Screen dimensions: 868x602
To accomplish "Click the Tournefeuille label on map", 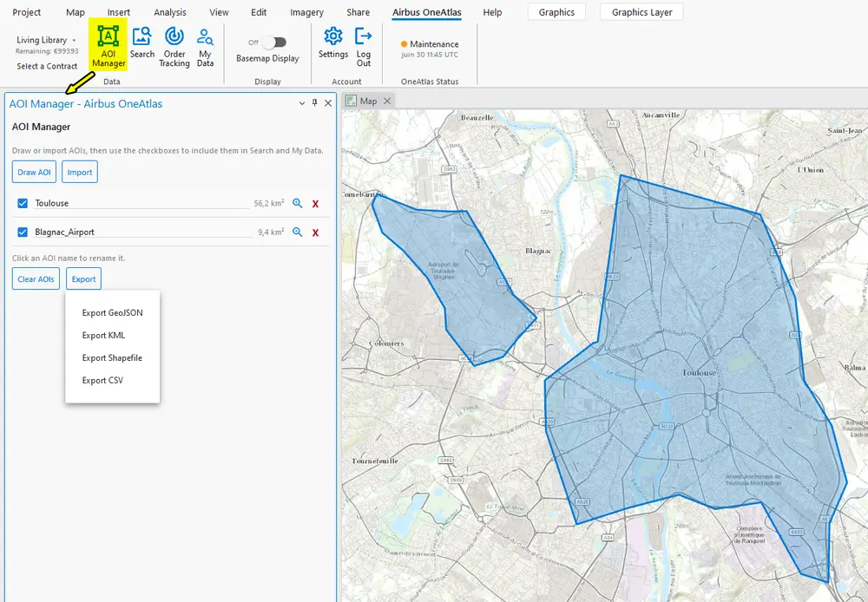I will coord(375,461).
